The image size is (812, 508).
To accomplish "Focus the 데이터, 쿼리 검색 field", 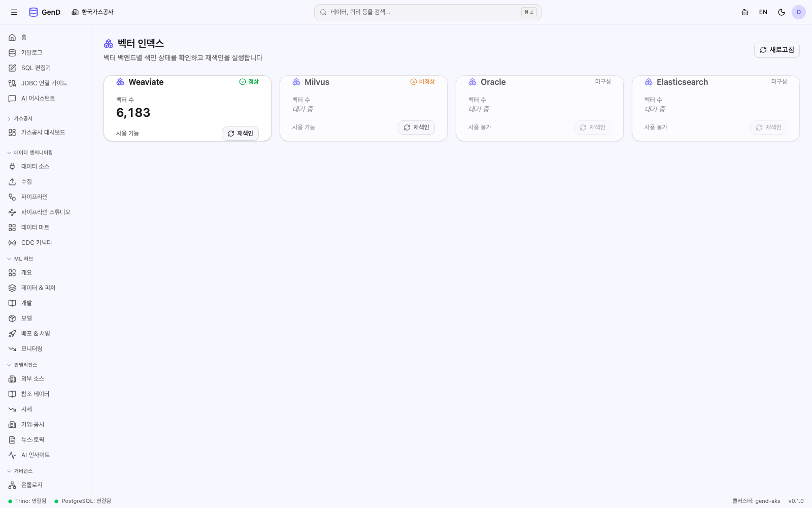I will click(427, 12).
